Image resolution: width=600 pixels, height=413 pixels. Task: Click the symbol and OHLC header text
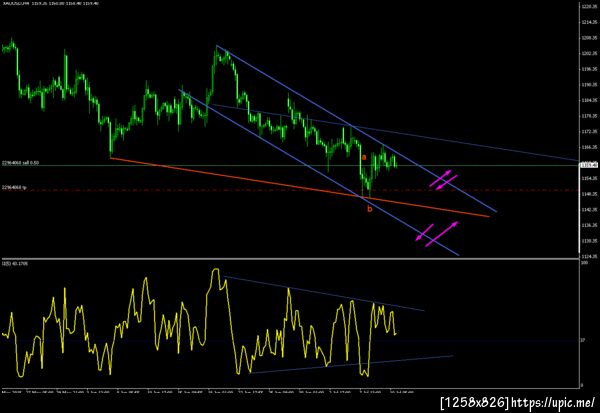tap(51, 3)
